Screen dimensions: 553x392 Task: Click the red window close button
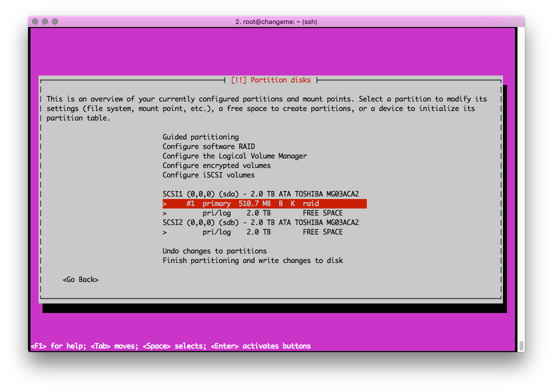(x=35, y=21)
